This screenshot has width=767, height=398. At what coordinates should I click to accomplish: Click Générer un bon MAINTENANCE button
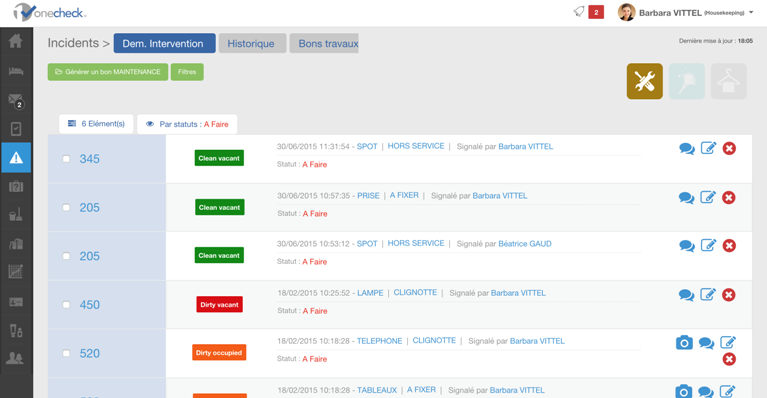(108, 72)
